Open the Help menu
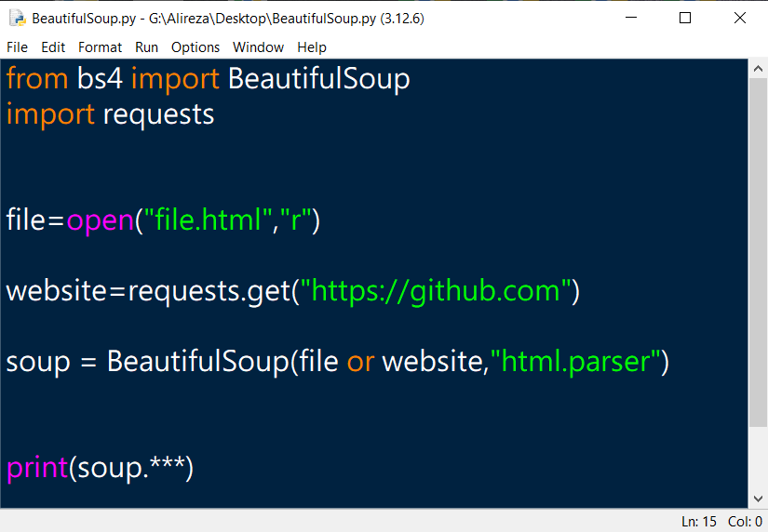This screenshot has width=768, height=532. point(312,47)
